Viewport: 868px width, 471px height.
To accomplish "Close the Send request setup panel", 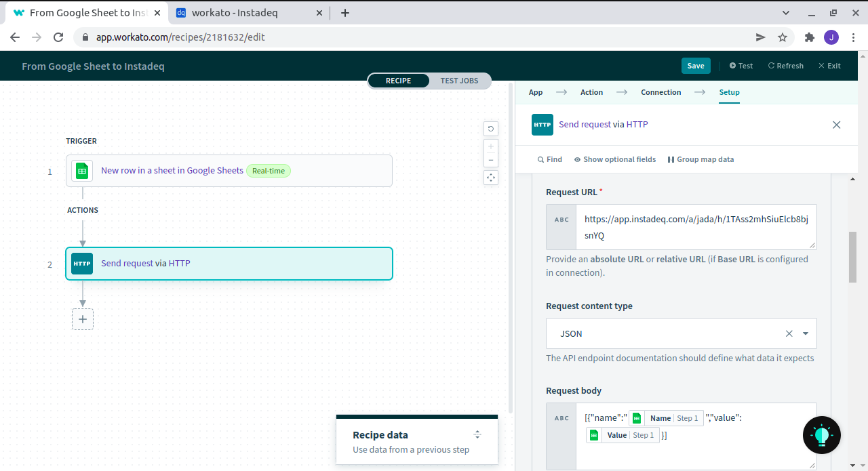I will coord(836,125).
